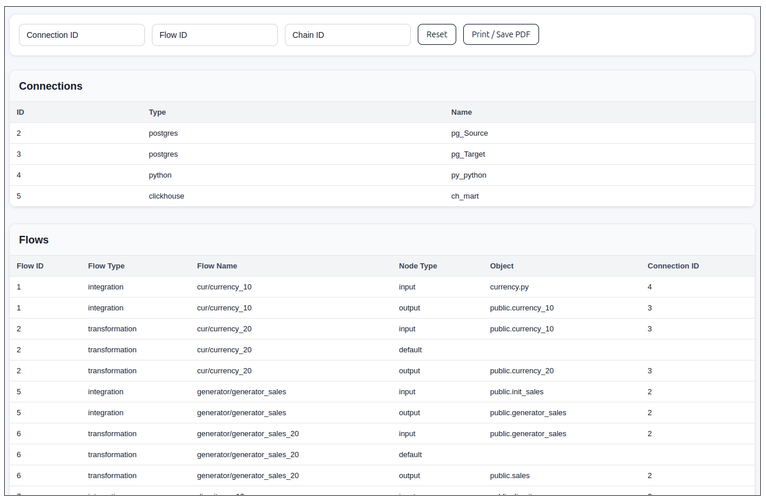Image resolution: width=766 pixels, height=502 pixels.
Task: Click public.generator_sales in flow 6 input row
Action: coord(528,434)
